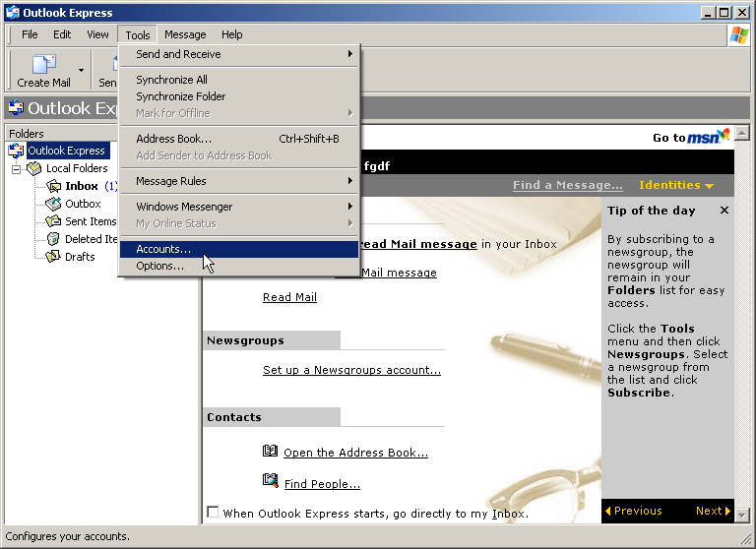
Task: Click Open the Address Book... link
Action: point(355,453)
